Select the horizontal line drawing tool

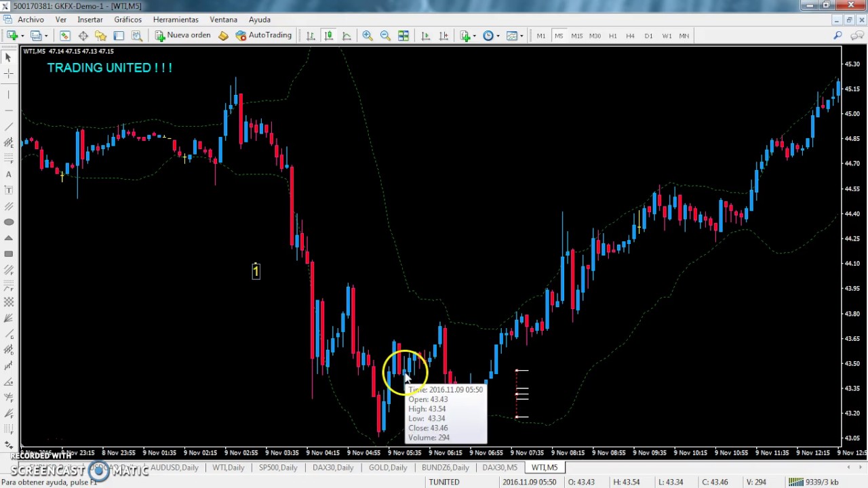[8, 110]
